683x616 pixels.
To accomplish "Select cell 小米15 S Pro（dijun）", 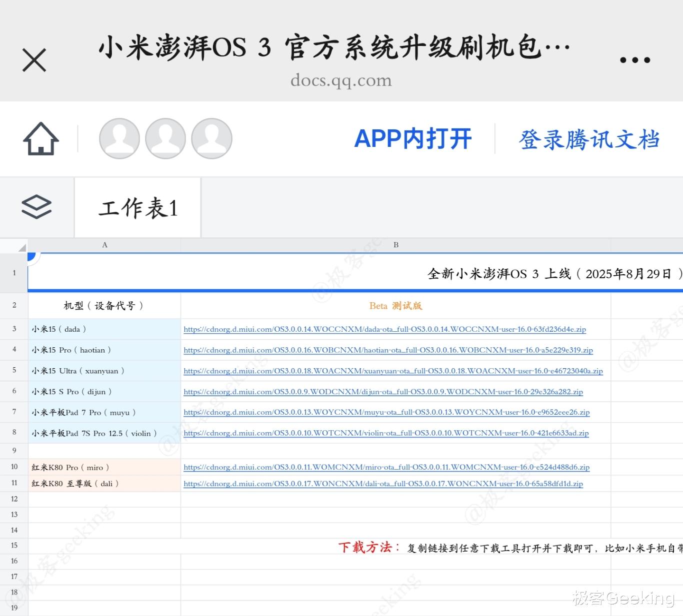I will tap(104, 392).
